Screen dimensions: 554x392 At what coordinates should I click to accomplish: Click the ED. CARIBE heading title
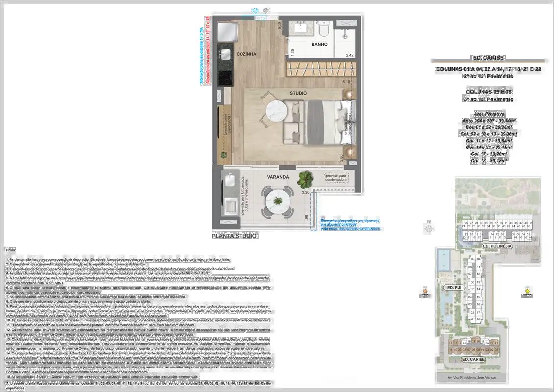488,58
